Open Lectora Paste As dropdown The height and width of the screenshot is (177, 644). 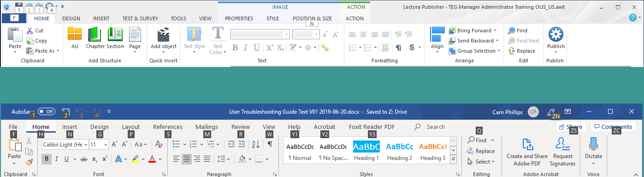(x=58, y=51)
